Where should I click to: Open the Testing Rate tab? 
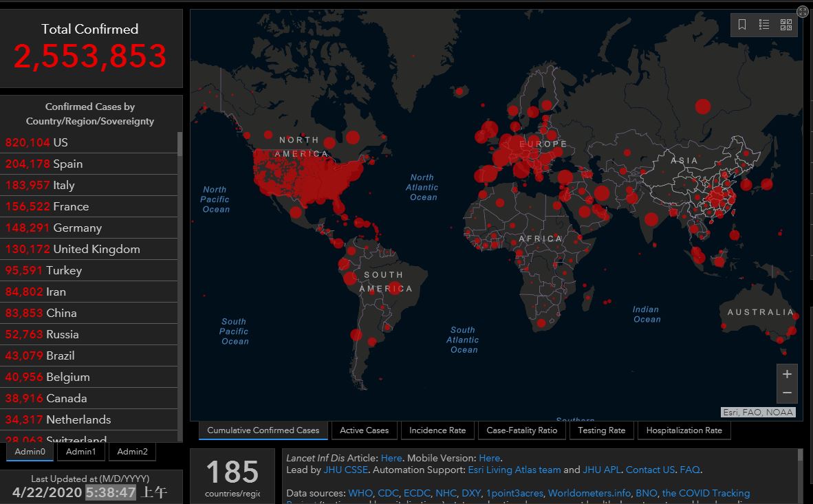coord(601,430)
